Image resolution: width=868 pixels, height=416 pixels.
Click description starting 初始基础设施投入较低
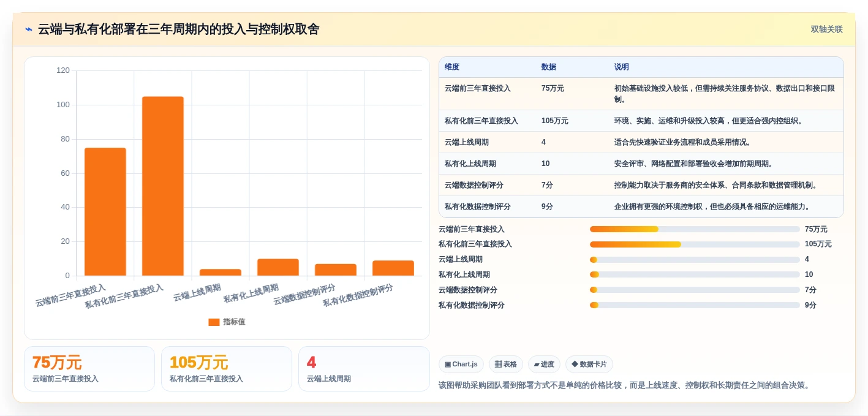725,94
